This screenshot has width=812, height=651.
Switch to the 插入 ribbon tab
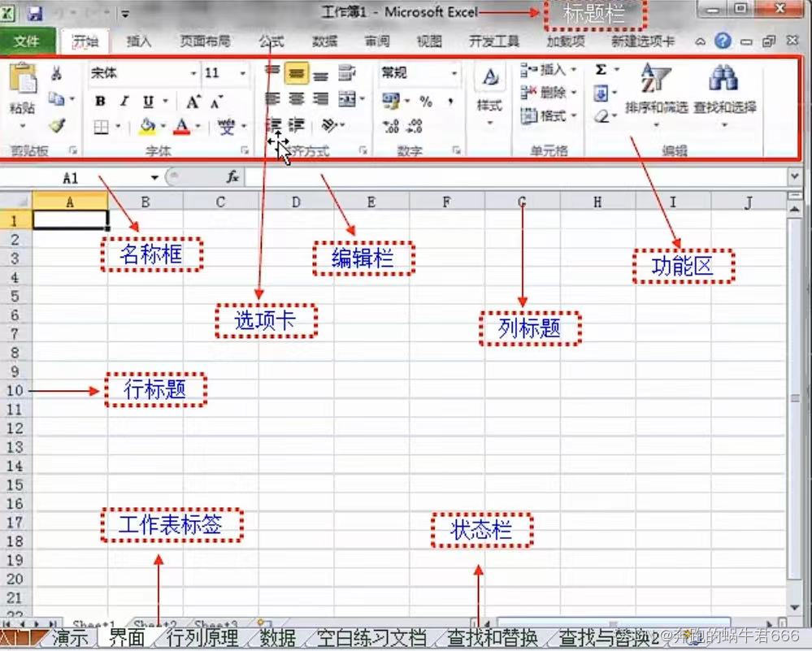(139, 41)
